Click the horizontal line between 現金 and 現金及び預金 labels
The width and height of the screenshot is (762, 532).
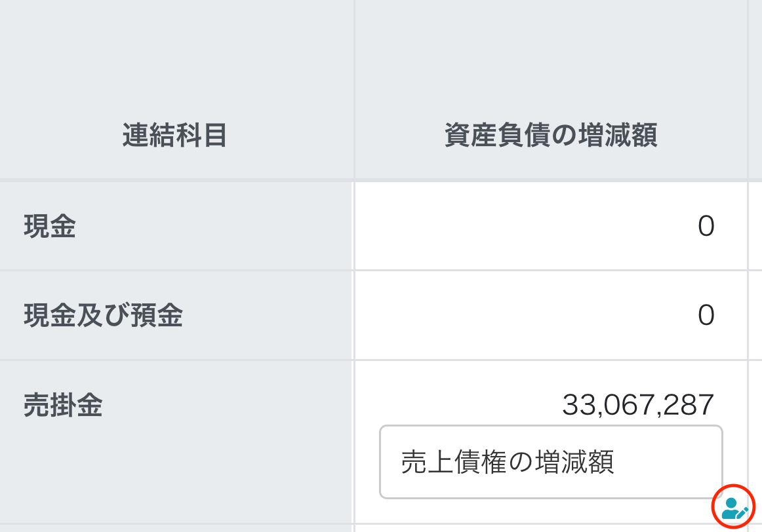pyautogui.click(x=174, y=270)
